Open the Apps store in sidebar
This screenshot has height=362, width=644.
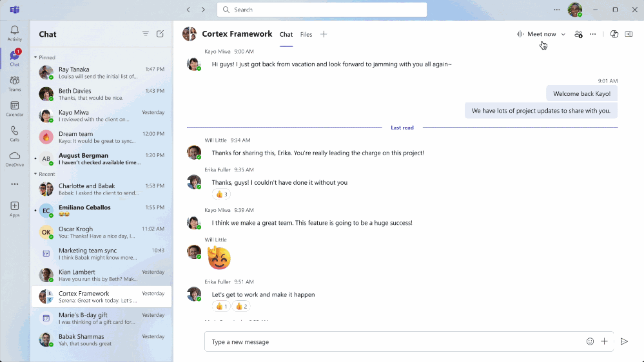click(14, 209)
